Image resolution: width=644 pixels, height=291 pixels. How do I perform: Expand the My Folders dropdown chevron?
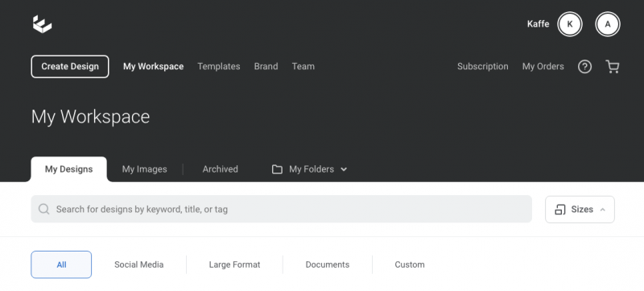click(344, 169)
